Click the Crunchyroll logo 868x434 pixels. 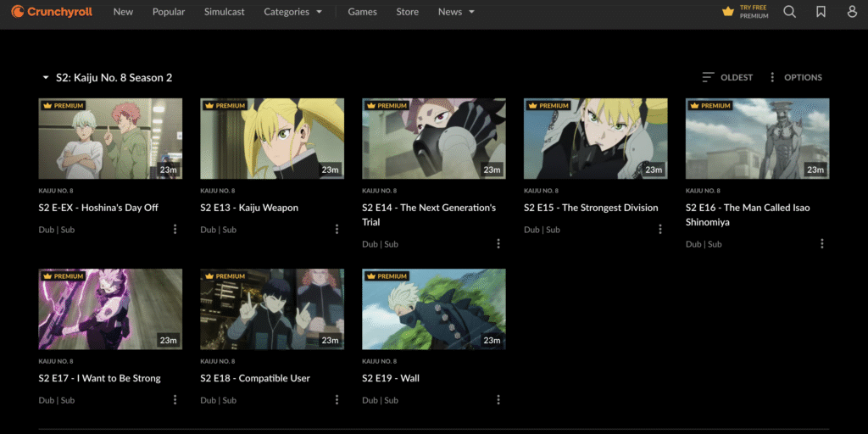(52, 12)
